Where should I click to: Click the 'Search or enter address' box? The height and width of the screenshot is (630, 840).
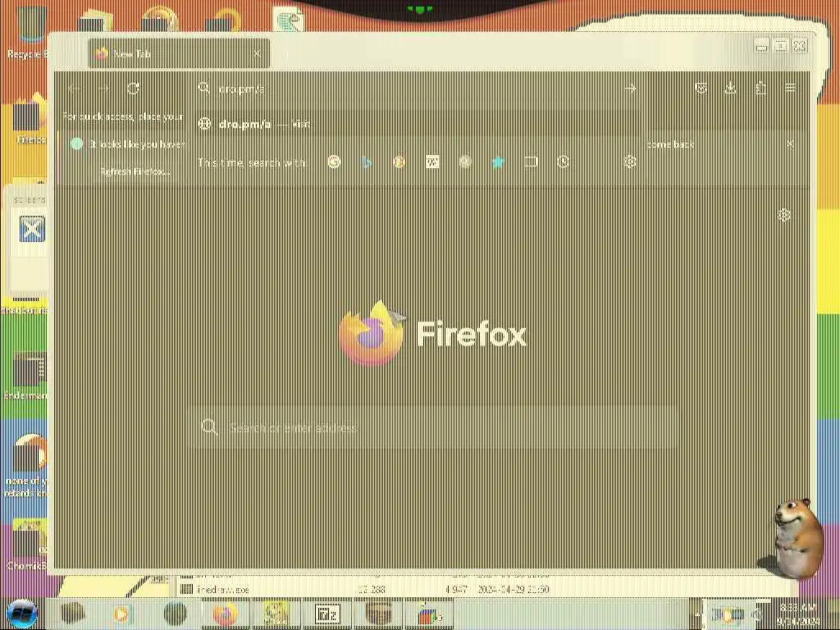point(434,427)
